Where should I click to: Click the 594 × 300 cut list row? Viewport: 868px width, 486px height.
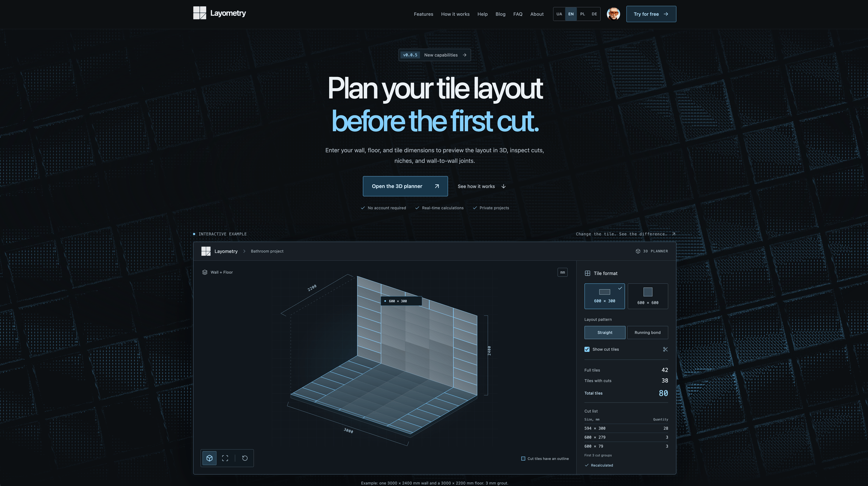(626, 428)
